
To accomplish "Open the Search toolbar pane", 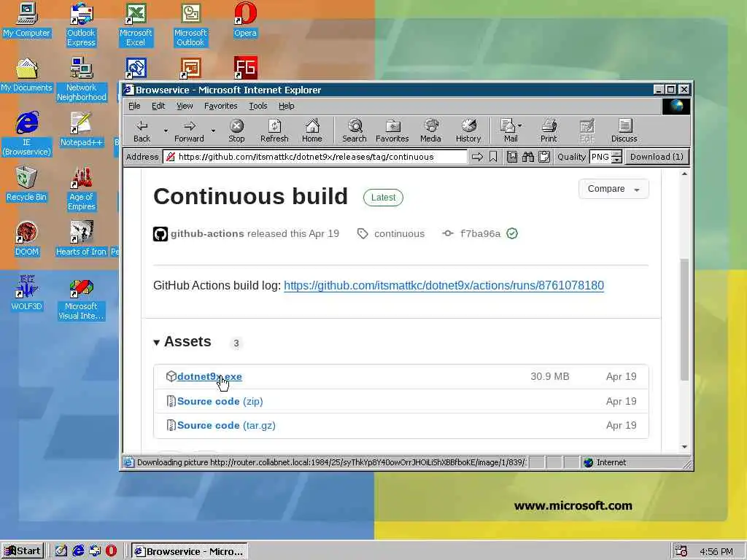I will [354, 131].
